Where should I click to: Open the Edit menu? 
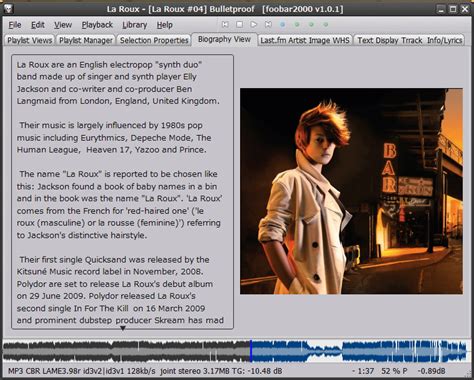click(x=38, y=25)
